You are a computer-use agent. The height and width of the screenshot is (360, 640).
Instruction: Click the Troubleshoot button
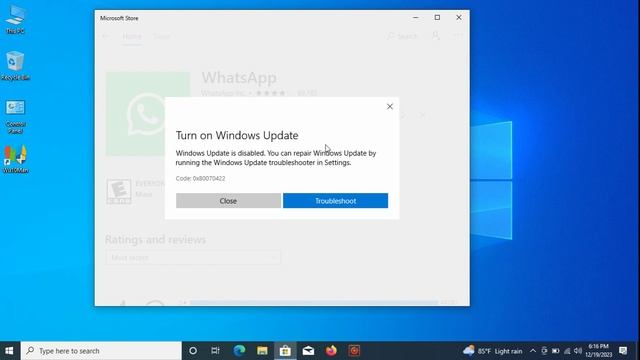pyautogui.click(x=335, y=201)
